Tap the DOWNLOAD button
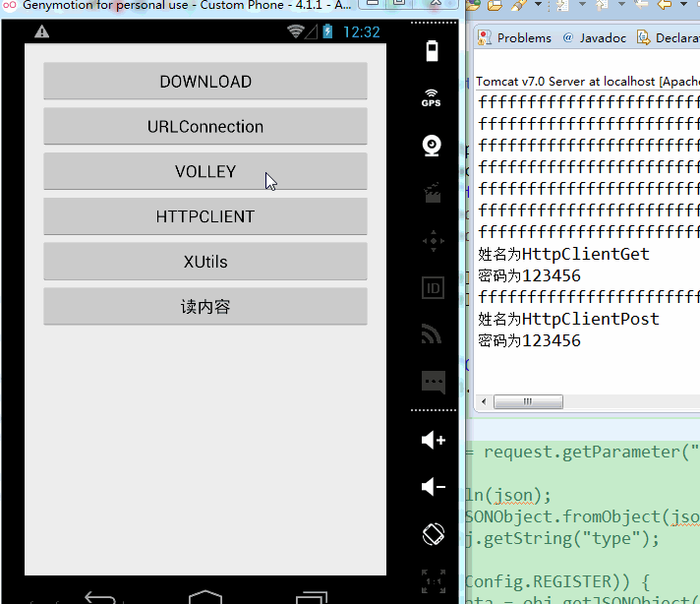Screen dimensions: 700x604 point(205,81)
